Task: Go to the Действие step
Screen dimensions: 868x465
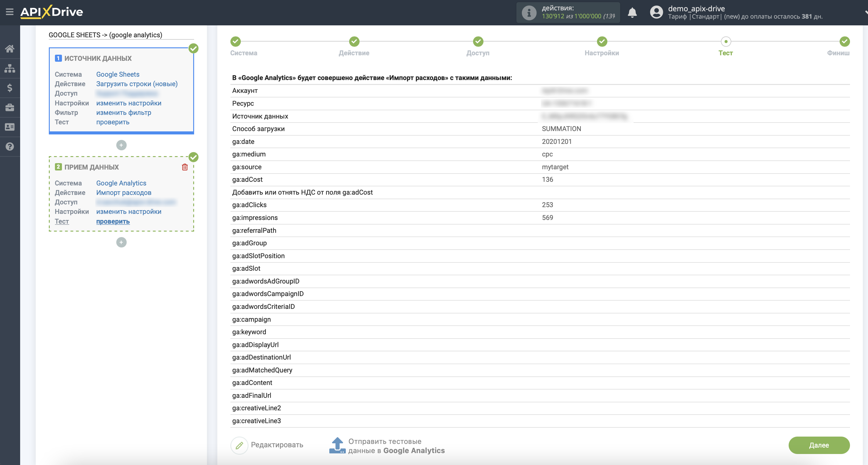Action: pos(354,42)
